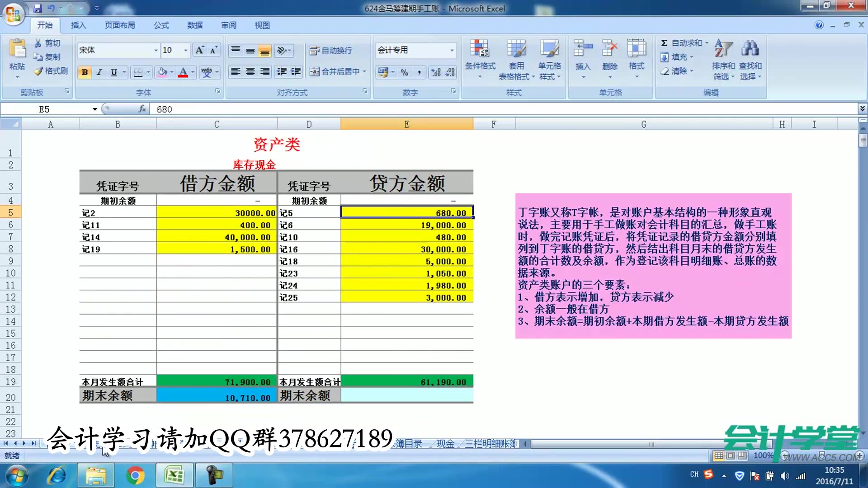
Task: Apply bold formatting with the B icon
Action: point(85,72)
